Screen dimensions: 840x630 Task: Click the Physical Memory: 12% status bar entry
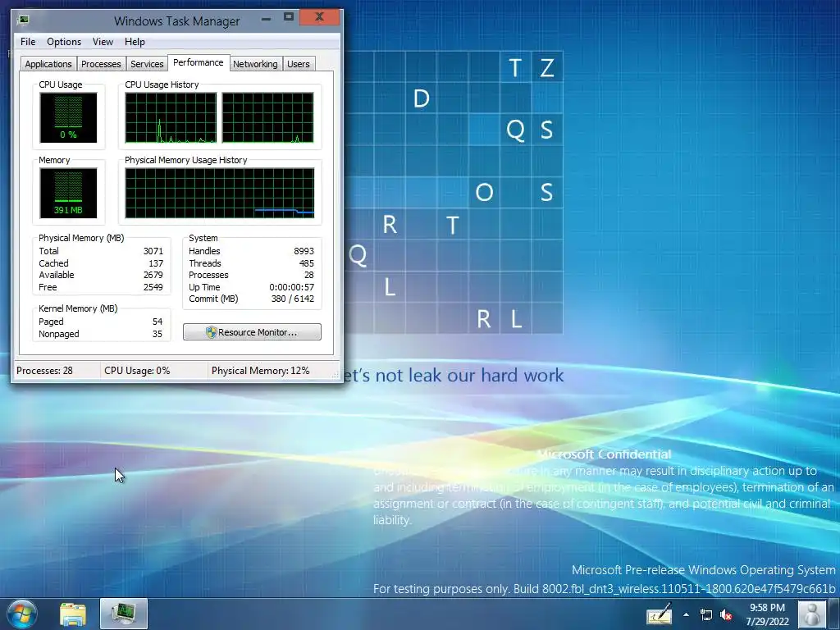pos(260,371)
